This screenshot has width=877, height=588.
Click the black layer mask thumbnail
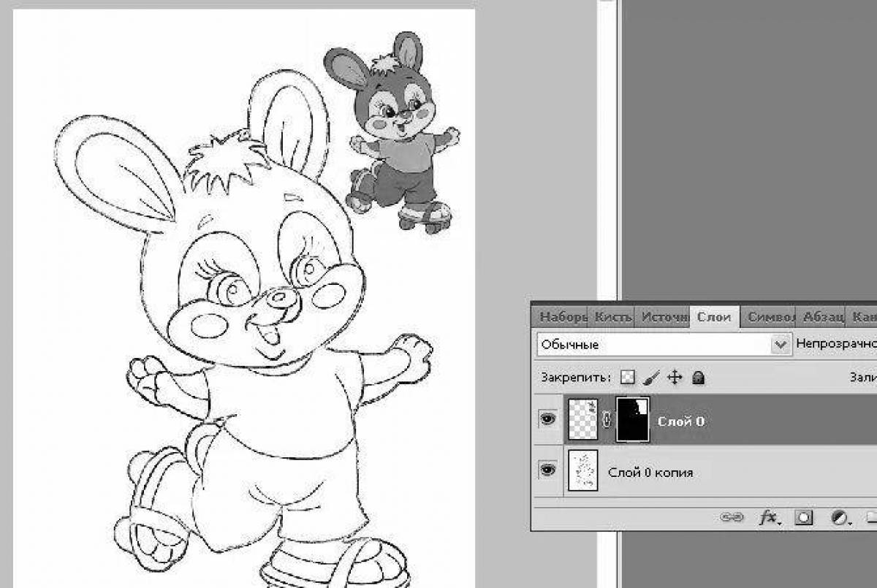[x=633, y=419]
